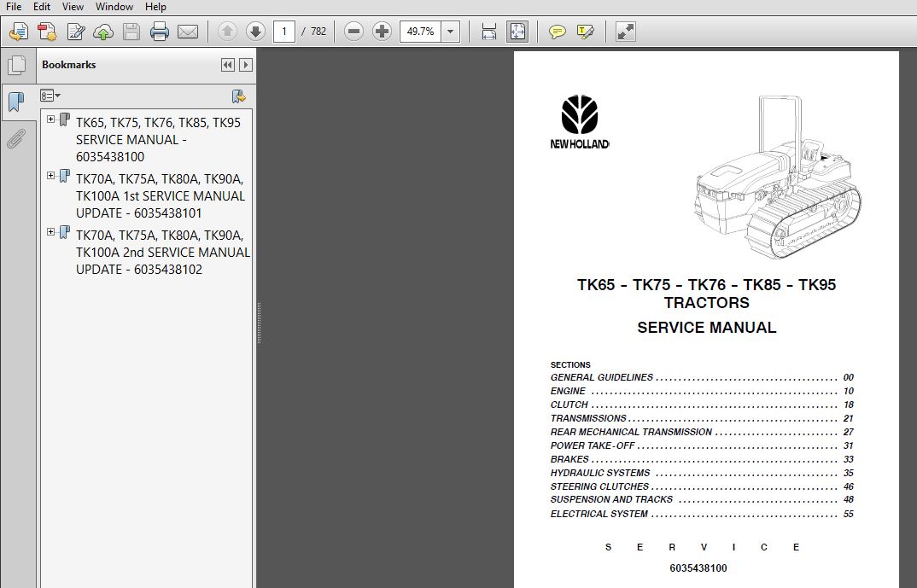917x588 pixels.
Task: Click the crawler tractor illustration
Action: pos(778,178)
